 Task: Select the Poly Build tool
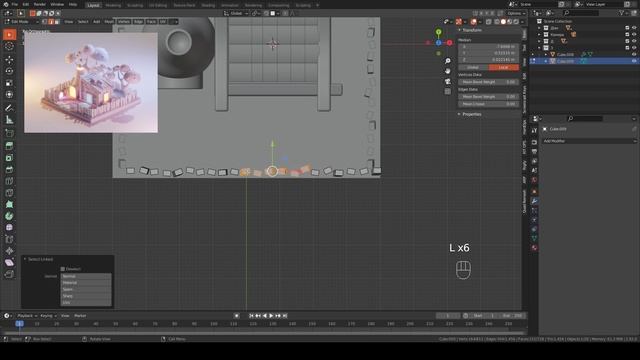click(9, 204)
